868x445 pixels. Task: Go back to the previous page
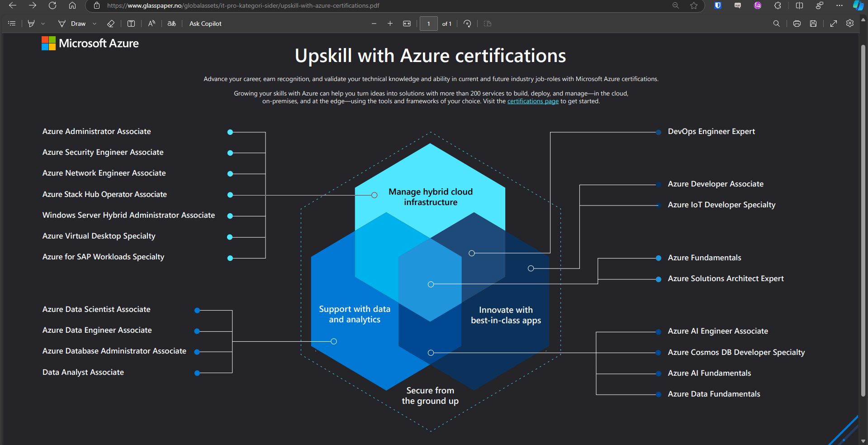13,5
